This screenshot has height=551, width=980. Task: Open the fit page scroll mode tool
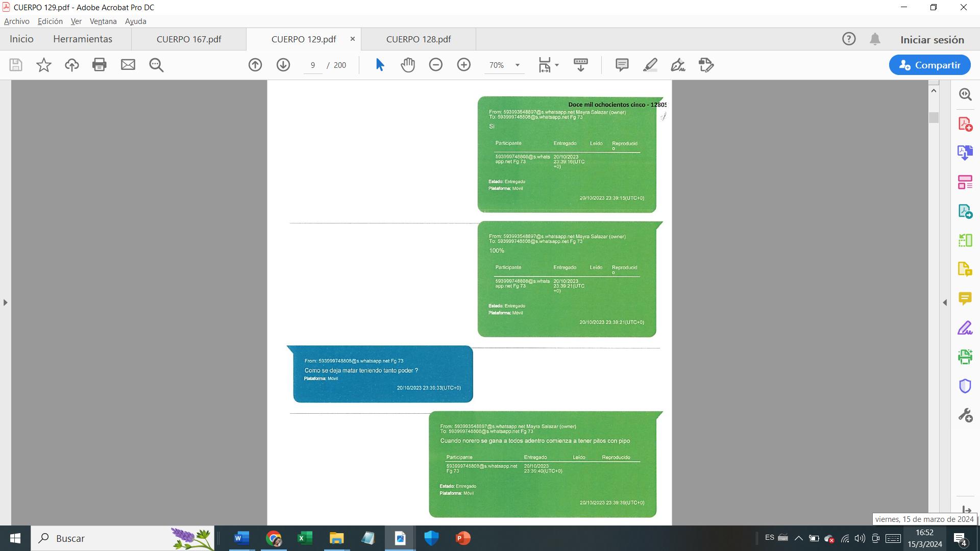click(545, 65)
